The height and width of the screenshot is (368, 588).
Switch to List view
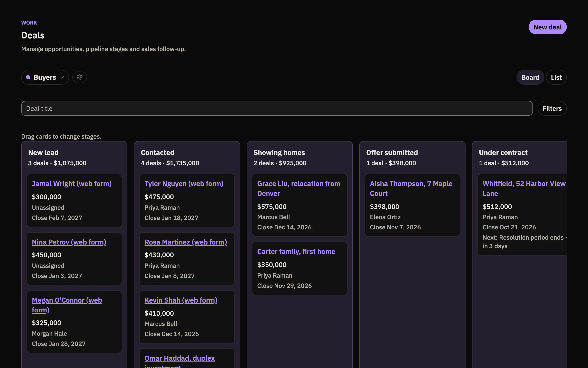coord(556,77)
